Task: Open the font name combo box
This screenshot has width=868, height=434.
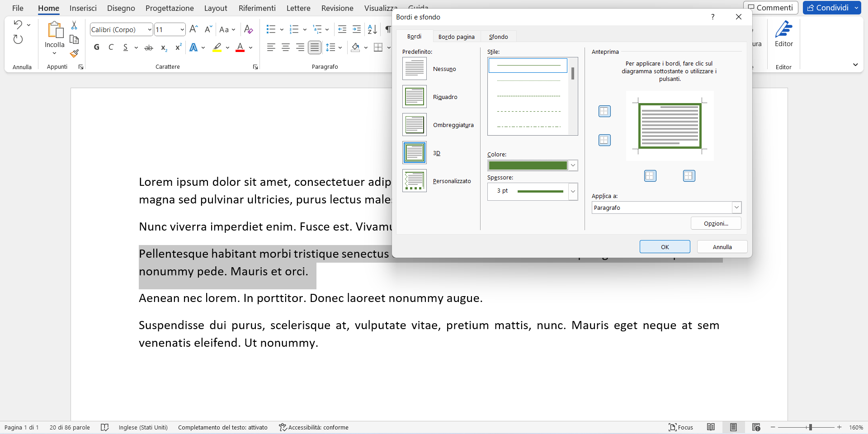Action: click(121, 30)
